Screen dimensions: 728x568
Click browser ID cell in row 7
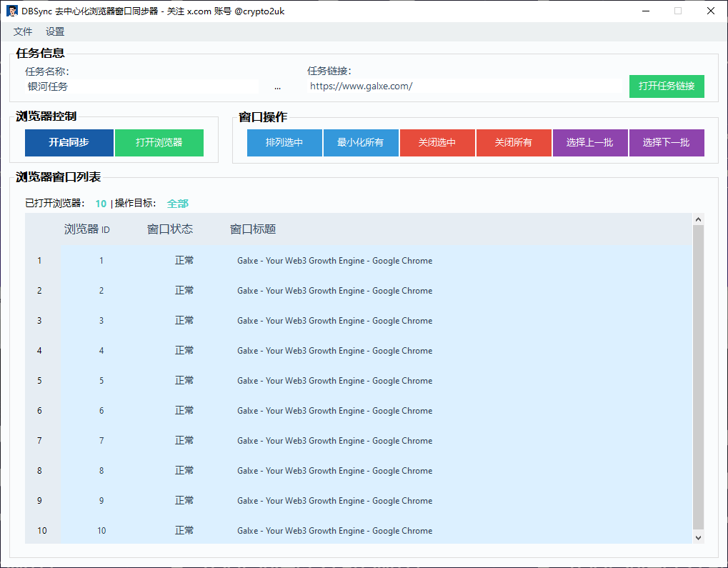pyautogui.click(x=101, y=441)
